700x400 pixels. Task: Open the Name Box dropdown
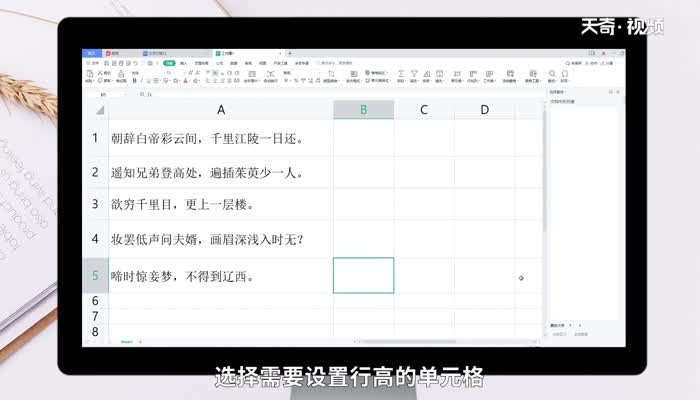125,95
